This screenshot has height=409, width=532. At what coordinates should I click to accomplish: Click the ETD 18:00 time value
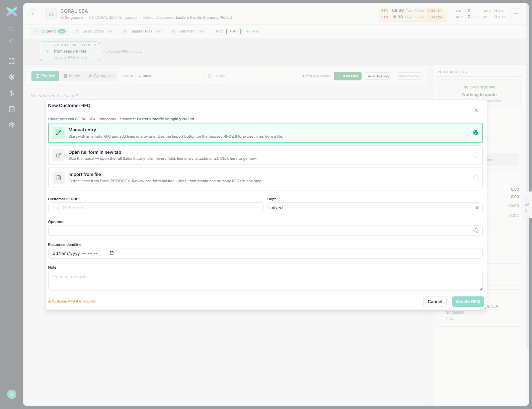(397, 17)
